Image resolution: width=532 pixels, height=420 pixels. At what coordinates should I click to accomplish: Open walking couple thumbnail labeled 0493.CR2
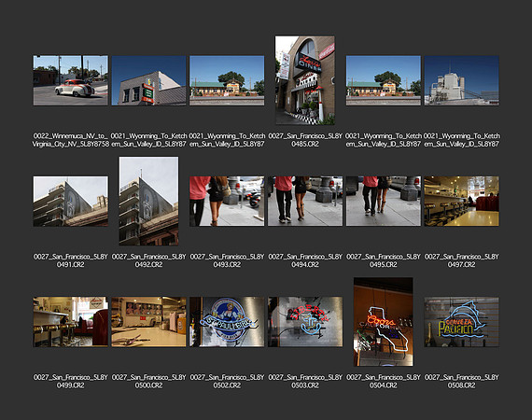point(227,202)
